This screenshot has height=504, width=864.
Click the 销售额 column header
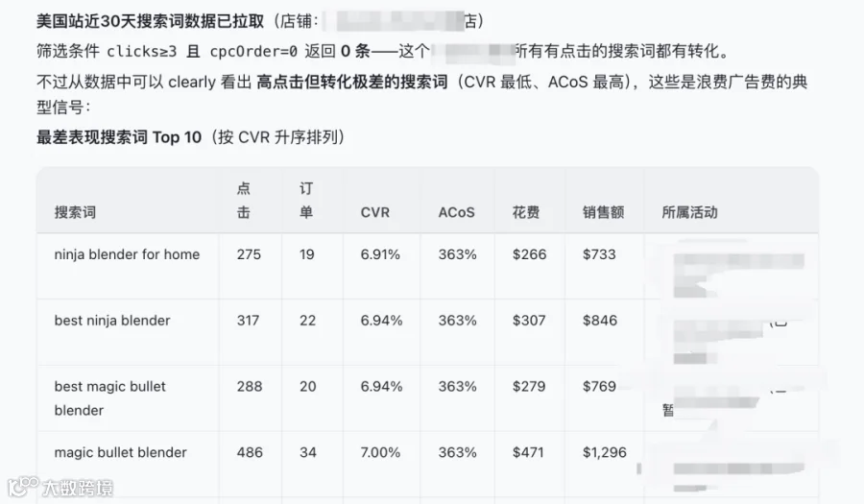(604, 212)
